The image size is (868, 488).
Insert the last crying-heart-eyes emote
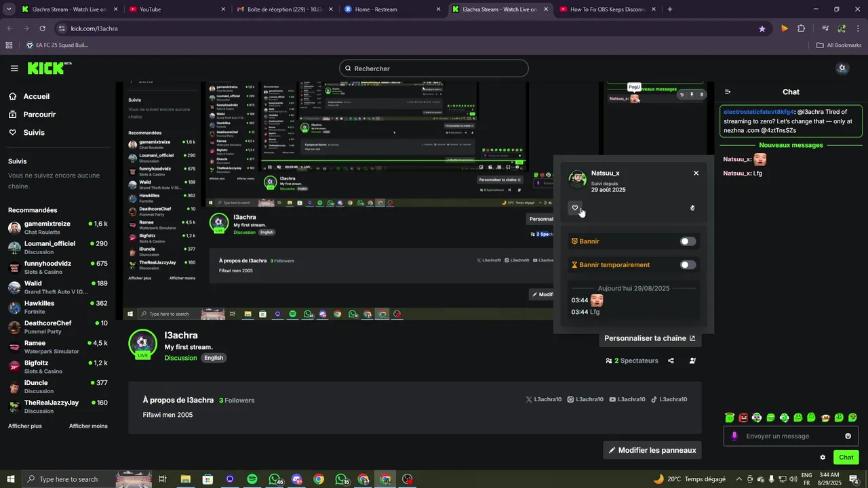(x=852, y=418)
